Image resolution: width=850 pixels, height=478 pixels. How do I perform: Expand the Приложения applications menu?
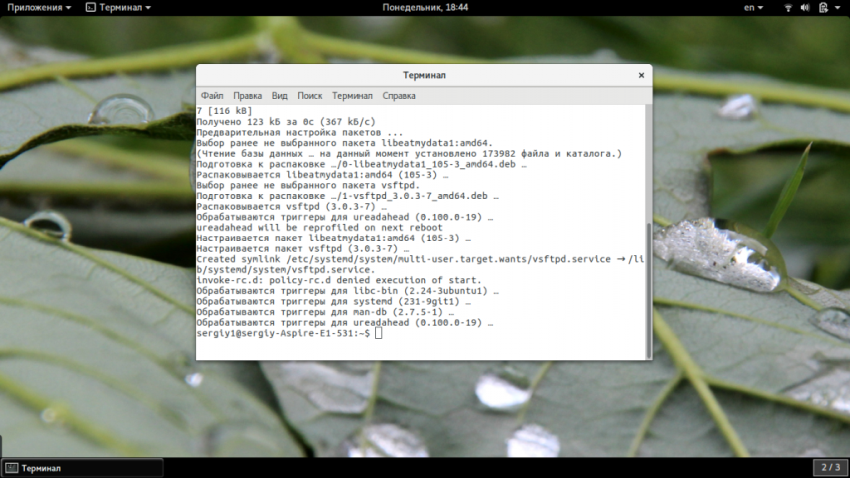click(39, 7)
